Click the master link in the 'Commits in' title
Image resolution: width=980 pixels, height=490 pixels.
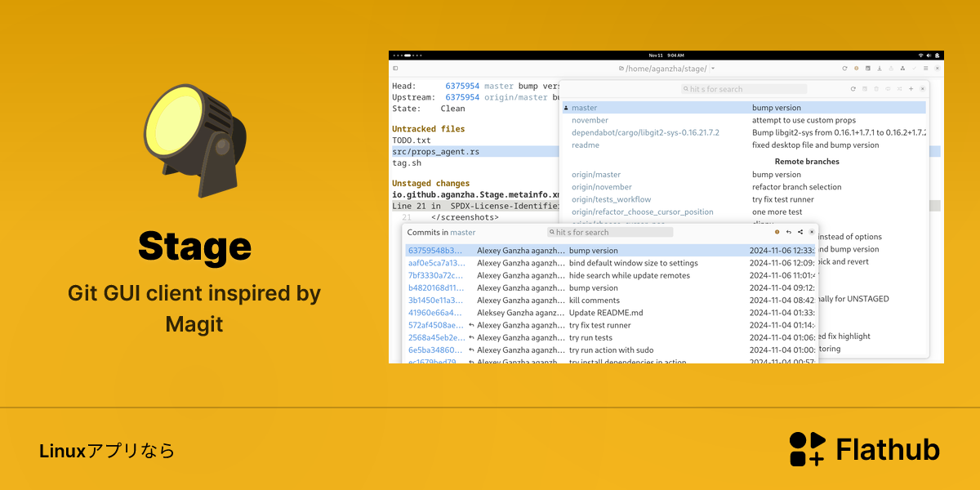point(463,232)
